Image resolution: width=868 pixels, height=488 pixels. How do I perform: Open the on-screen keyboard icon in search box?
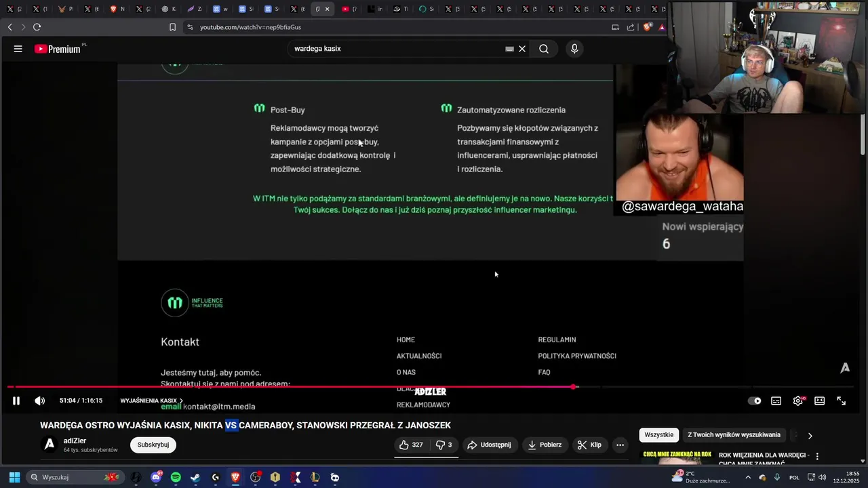point(509,49)
